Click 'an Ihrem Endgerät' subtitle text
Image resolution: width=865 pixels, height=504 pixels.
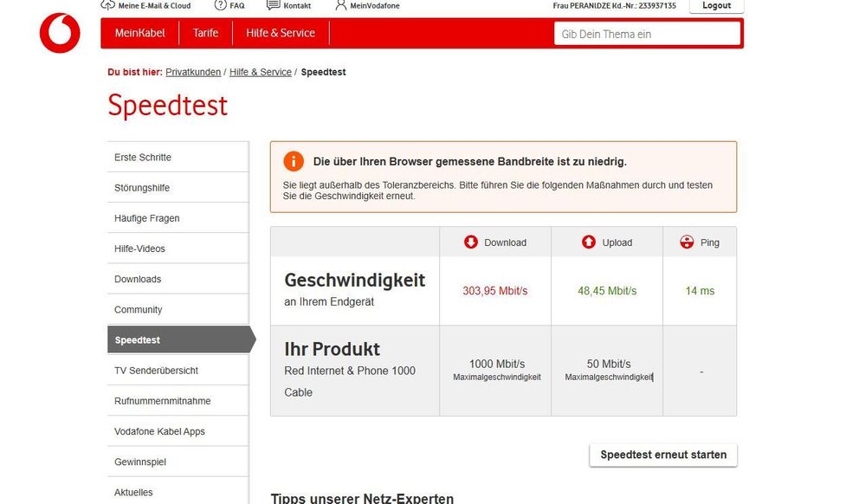[x=329, y=302]
